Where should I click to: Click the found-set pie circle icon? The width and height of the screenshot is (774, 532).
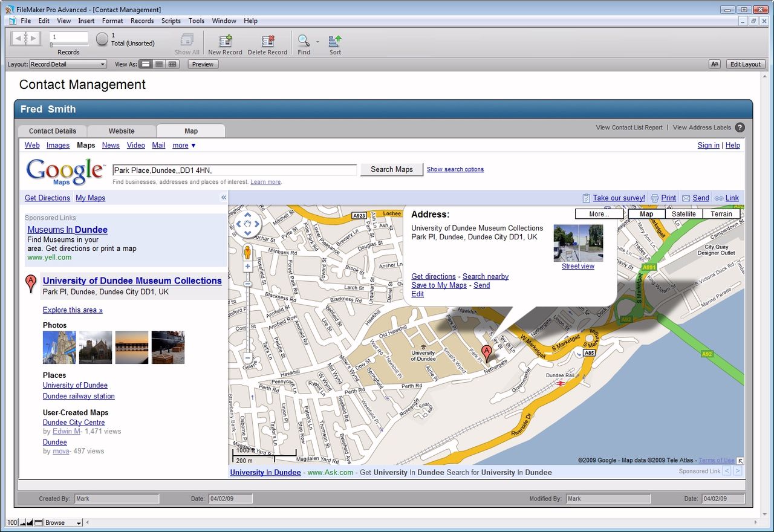[x=102, y=39]
